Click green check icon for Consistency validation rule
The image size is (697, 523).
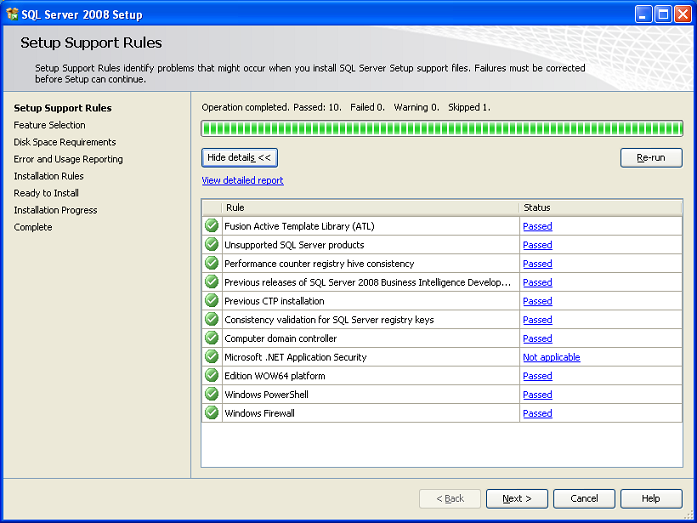tap(212, 319)
